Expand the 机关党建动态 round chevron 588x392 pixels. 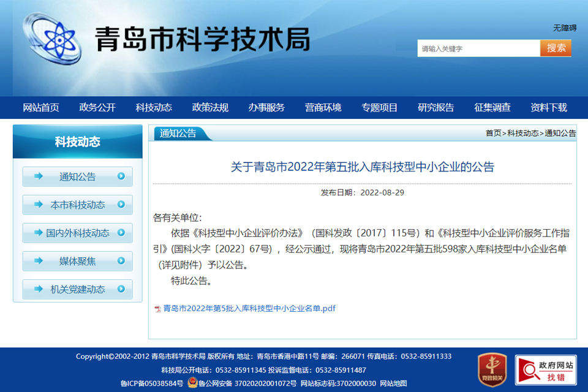coord(121,288)
